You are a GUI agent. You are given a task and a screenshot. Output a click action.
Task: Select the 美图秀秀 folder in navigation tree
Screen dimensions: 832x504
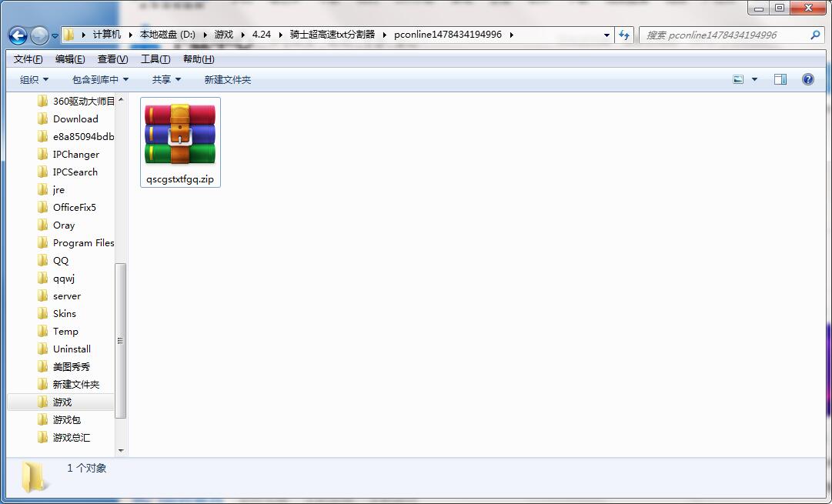(71, 366)
